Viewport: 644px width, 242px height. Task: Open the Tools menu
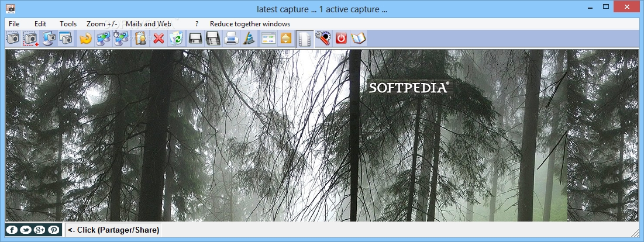tap(68, 24)
